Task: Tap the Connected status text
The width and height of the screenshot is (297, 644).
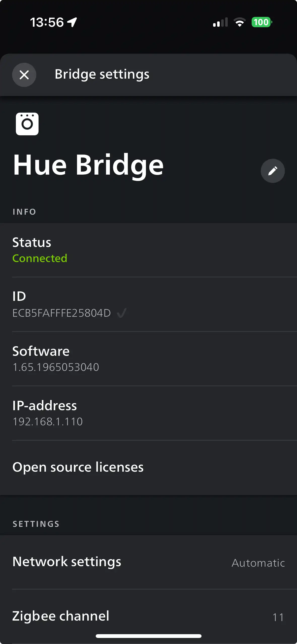Action: click(40, 258)
